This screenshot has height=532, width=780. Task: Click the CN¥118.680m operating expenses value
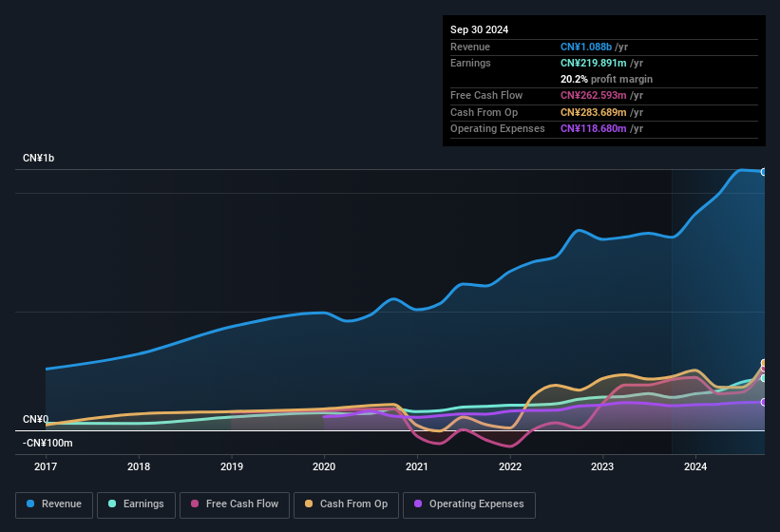click(594, 128)
